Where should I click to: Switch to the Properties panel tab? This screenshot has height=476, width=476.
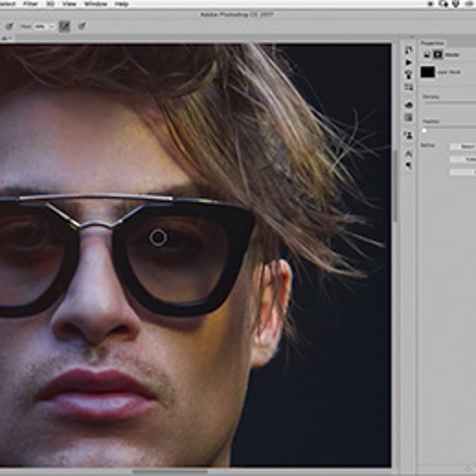coord(432,43)
